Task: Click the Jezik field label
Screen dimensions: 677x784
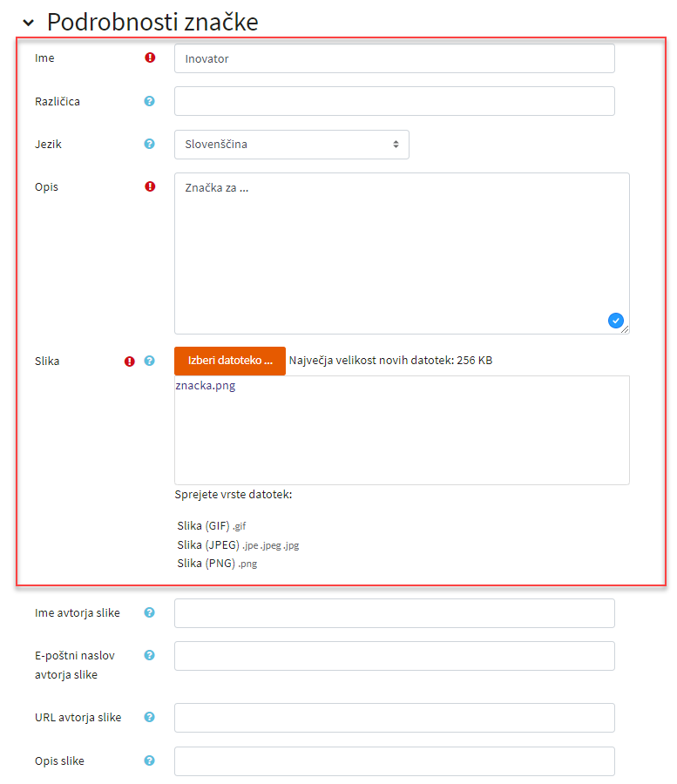Action: (48, 145)
